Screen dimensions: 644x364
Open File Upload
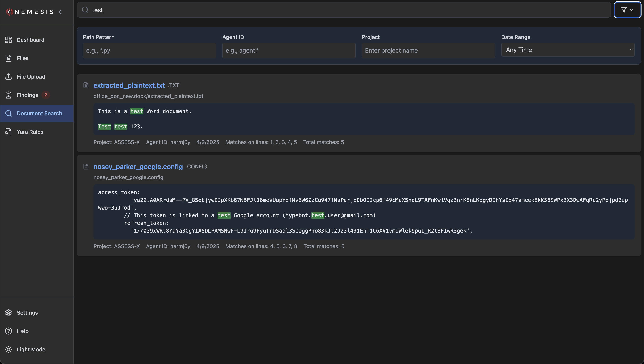point(31,77)
